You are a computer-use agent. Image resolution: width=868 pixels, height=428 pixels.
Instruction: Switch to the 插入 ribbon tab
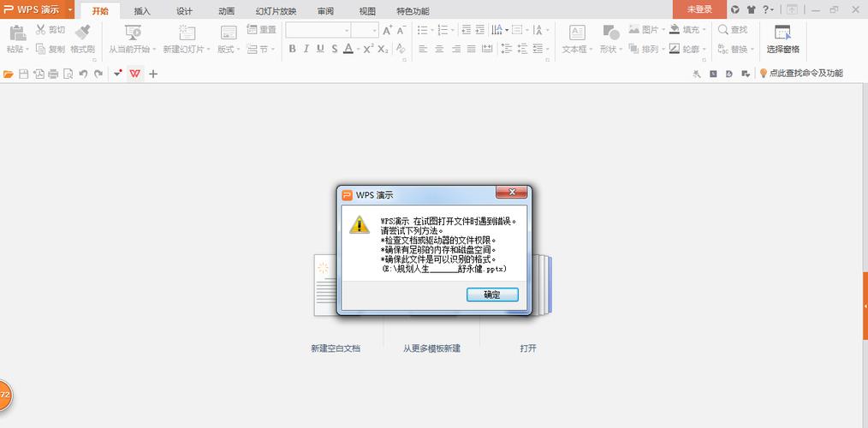pos(142,11)
